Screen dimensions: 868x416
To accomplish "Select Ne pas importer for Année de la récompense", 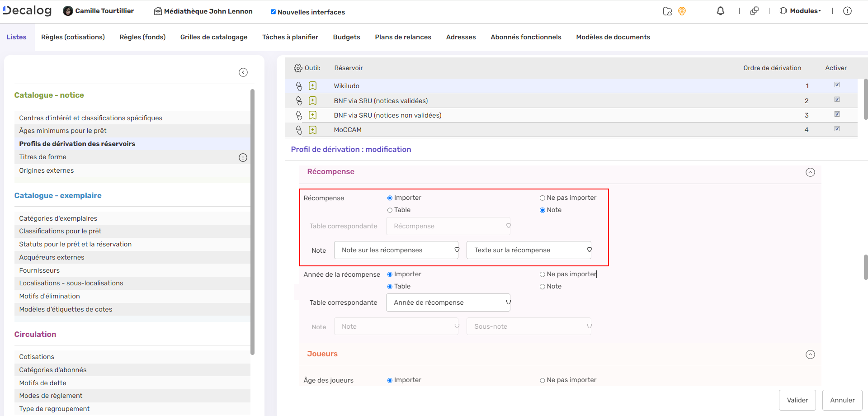I will [542, 274].
